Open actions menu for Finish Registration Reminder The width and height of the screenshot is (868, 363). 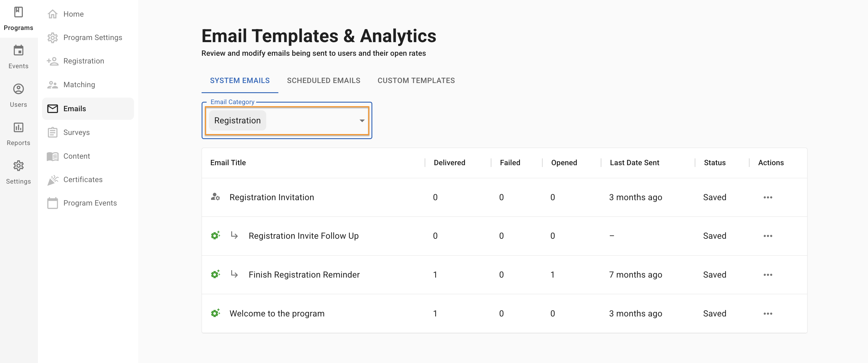pyautogui.click(x=768, y=275)
